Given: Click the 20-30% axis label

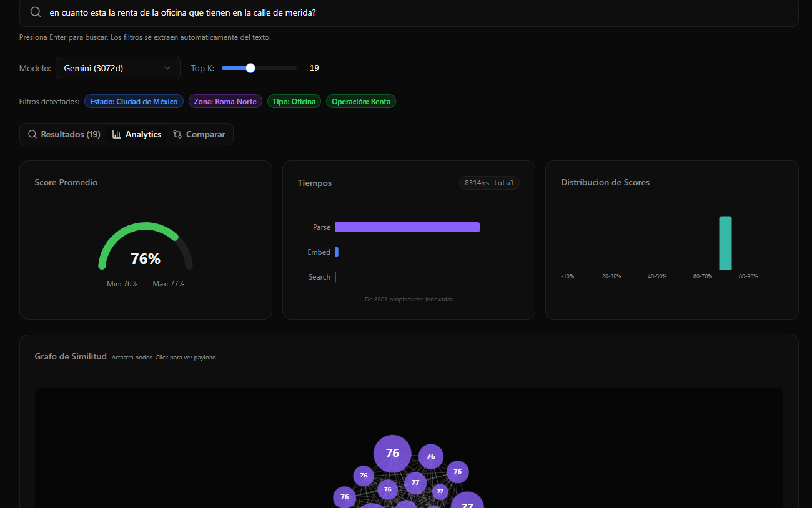Looking at the screenshot, I should (x=611, y=276).
